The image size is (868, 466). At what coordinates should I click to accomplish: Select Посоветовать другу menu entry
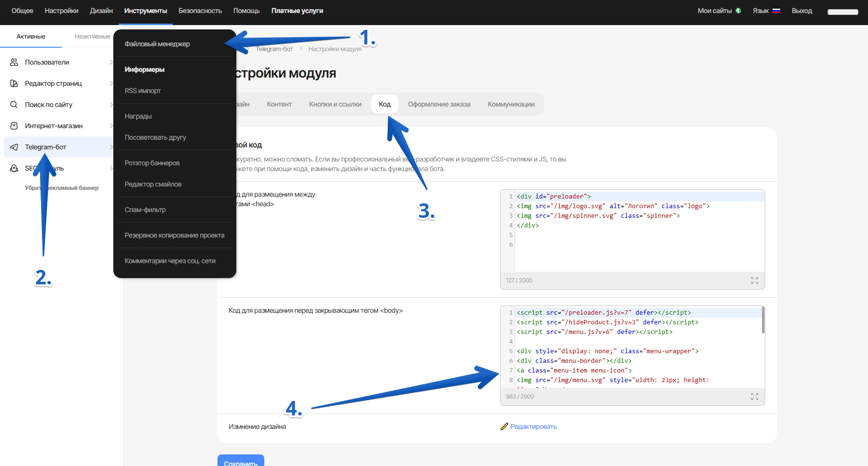click(x=155, y=137)
